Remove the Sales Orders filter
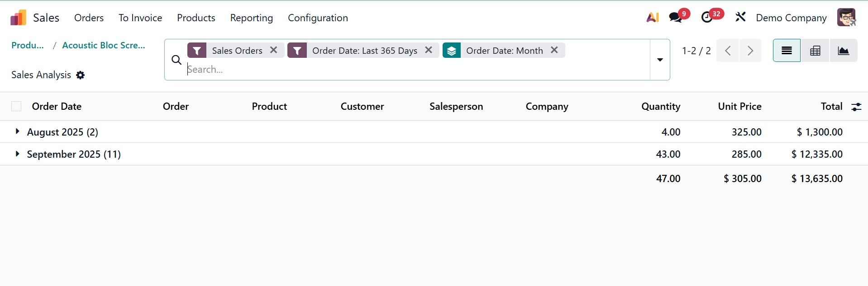This screenshot has width=868, height=286. point(274,50)
